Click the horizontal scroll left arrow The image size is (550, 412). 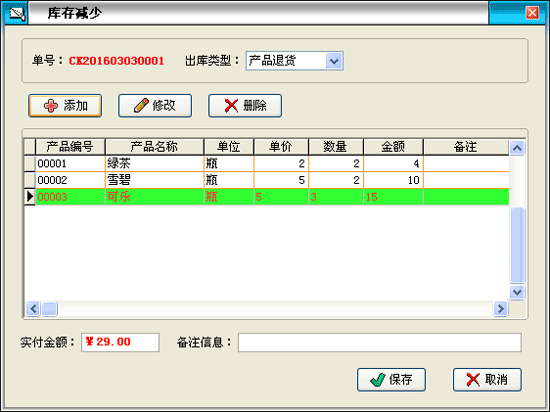tap(33, 309)
